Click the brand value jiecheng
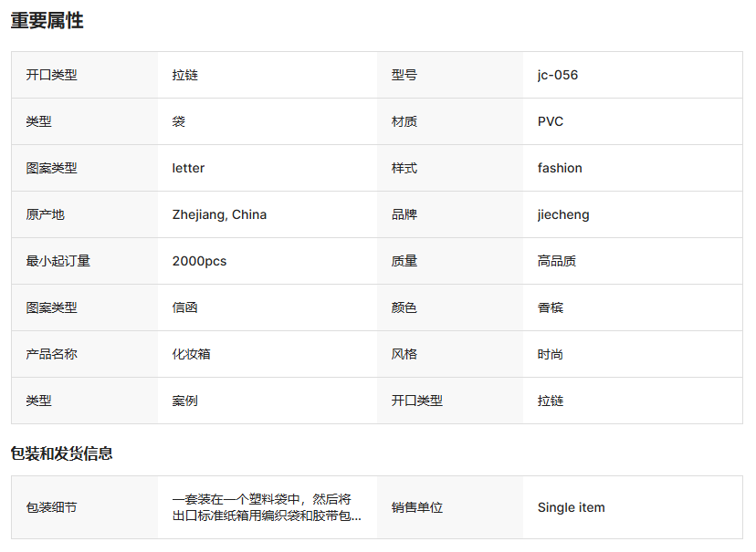 (562, 214)
